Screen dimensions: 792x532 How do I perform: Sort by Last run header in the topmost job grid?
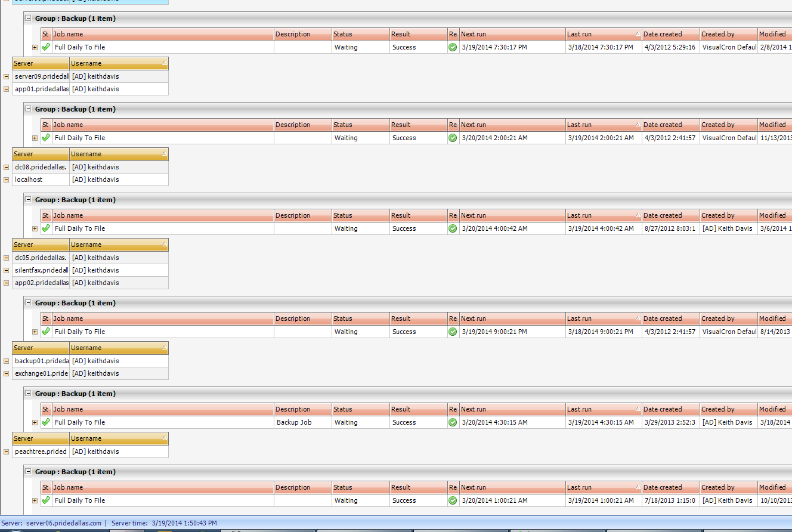[602, 34]
